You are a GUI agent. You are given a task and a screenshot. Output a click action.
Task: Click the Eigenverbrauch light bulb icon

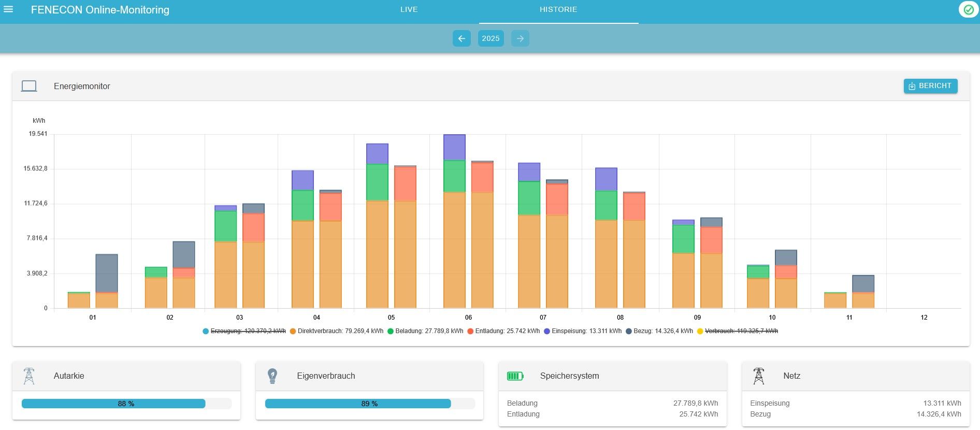[x=272, y=376]
